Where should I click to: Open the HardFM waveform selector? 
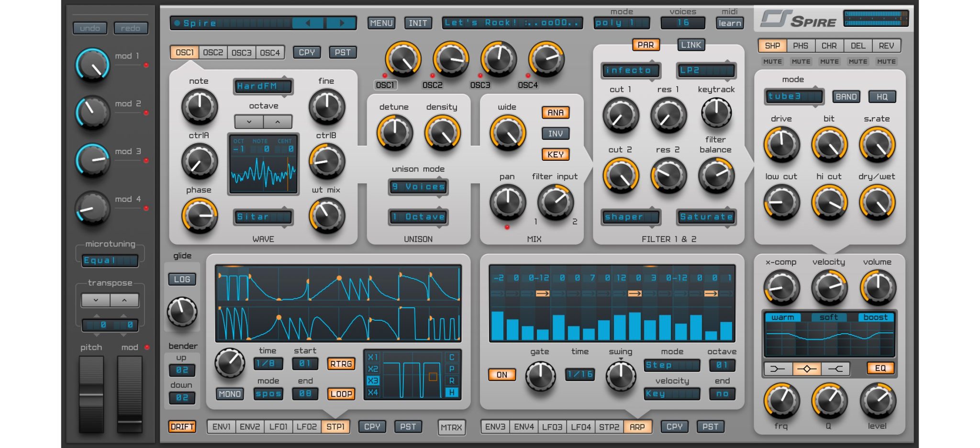coord(262,87)
